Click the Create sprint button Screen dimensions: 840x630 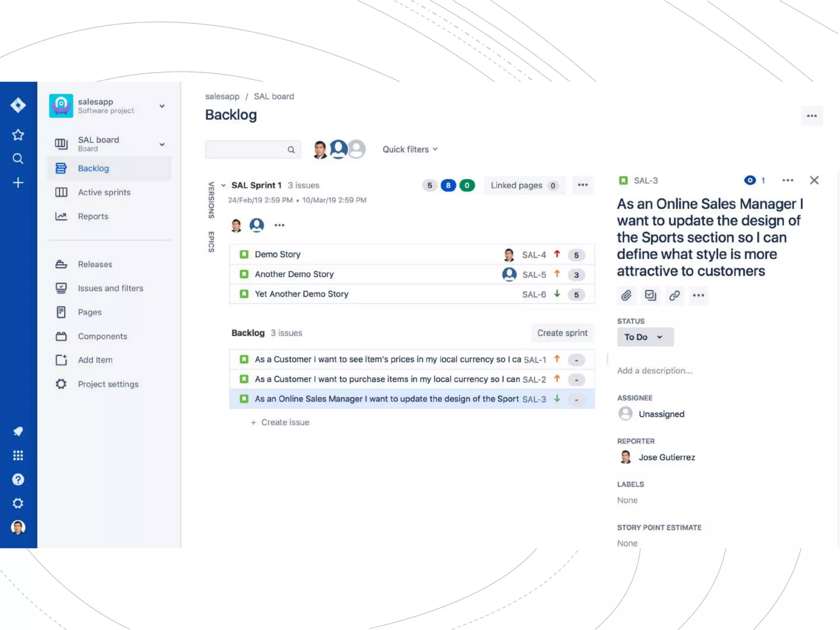562,333
